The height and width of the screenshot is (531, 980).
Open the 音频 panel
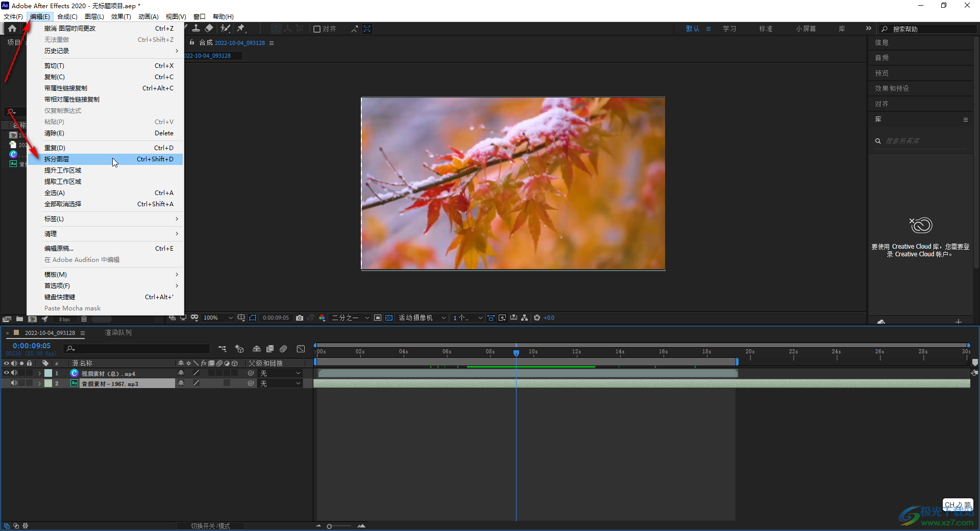881,58
